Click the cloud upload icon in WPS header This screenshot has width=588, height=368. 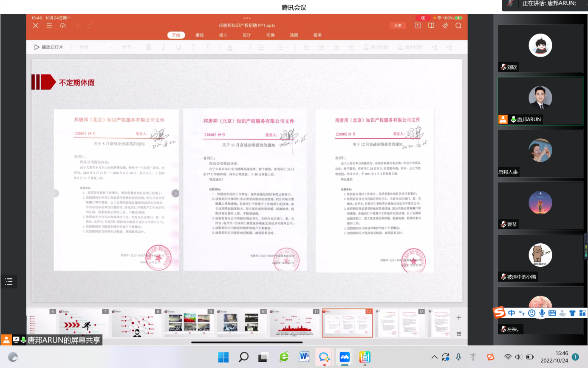[x=63, y=26]
